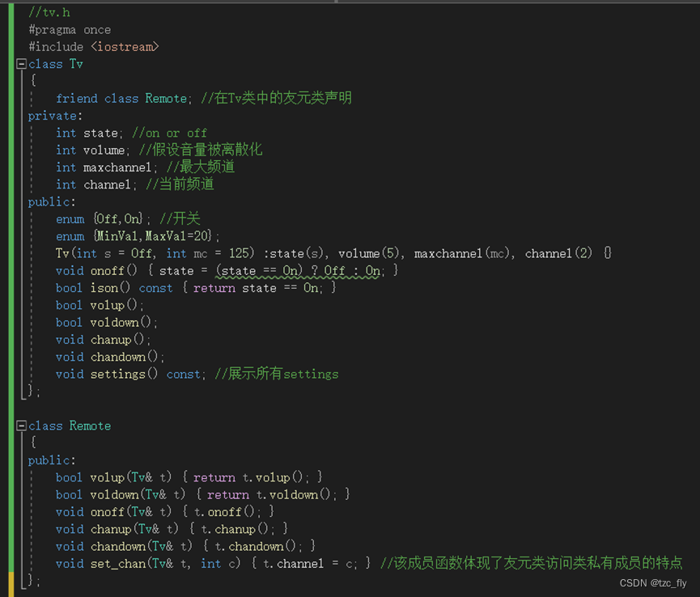This screenshot has height=597, width=700.
Task: Click the void onoff(Tv& t) line in Remote
Action: click(x=165, y=512)
